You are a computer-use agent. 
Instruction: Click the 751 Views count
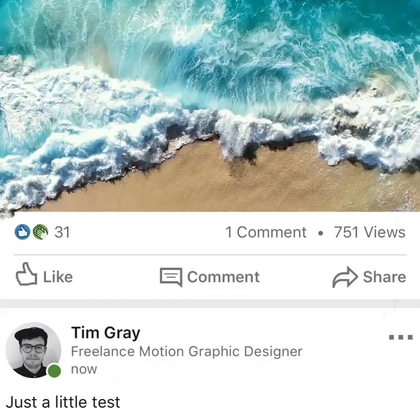click(370, 232)
